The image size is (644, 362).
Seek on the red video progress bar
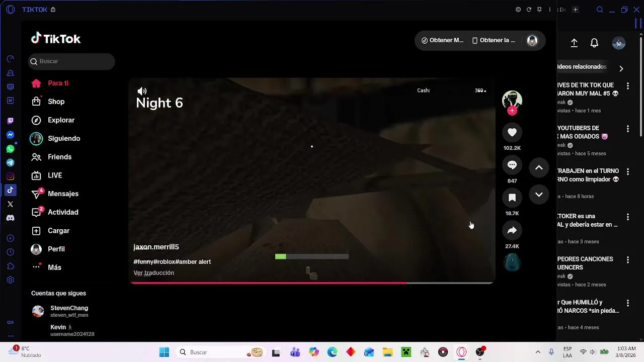(x=312, y=283)
